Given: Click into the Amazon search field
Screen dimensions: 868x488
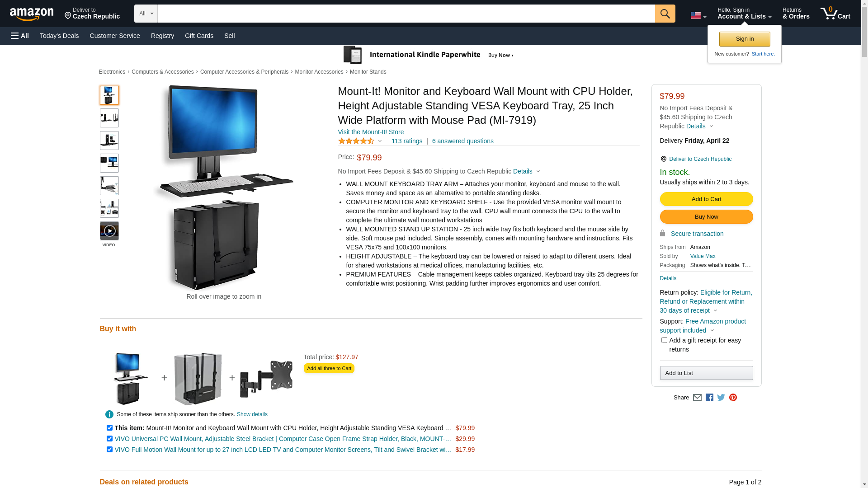Looking at the screenshot, I should click(x=406, y=14).
